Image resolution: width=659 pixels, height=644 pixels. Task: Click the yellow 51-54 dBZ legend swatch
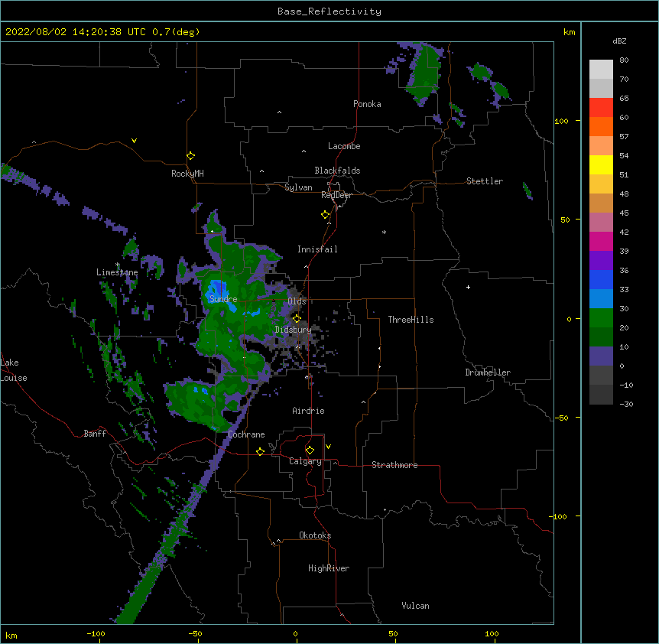[x=601, y=164]
